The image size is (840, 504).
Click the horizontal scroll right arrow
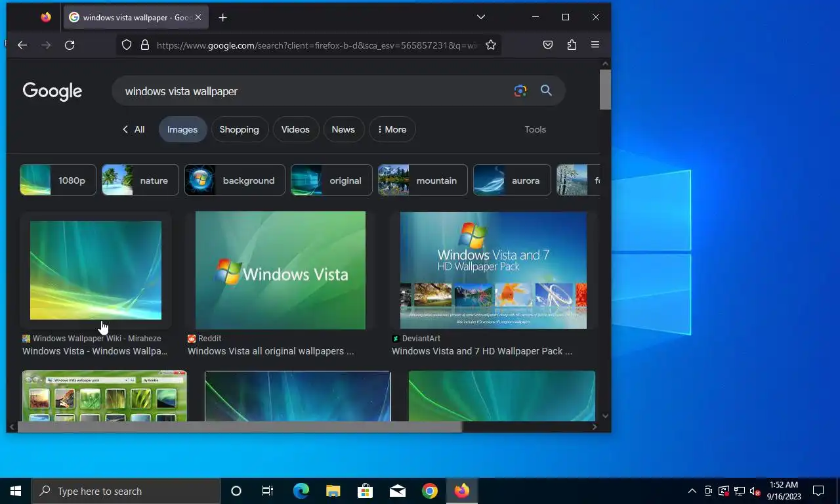point(595,427)
